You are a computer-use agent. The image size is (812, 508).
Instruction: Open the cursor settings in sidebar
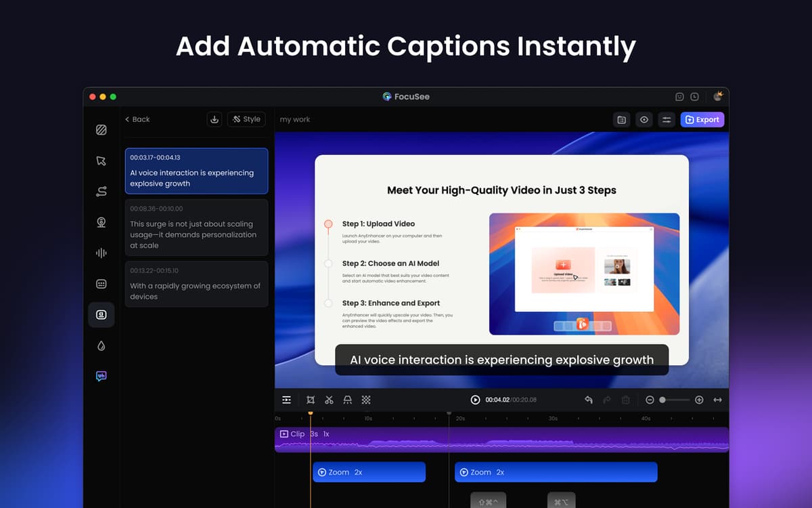(101, 161)
